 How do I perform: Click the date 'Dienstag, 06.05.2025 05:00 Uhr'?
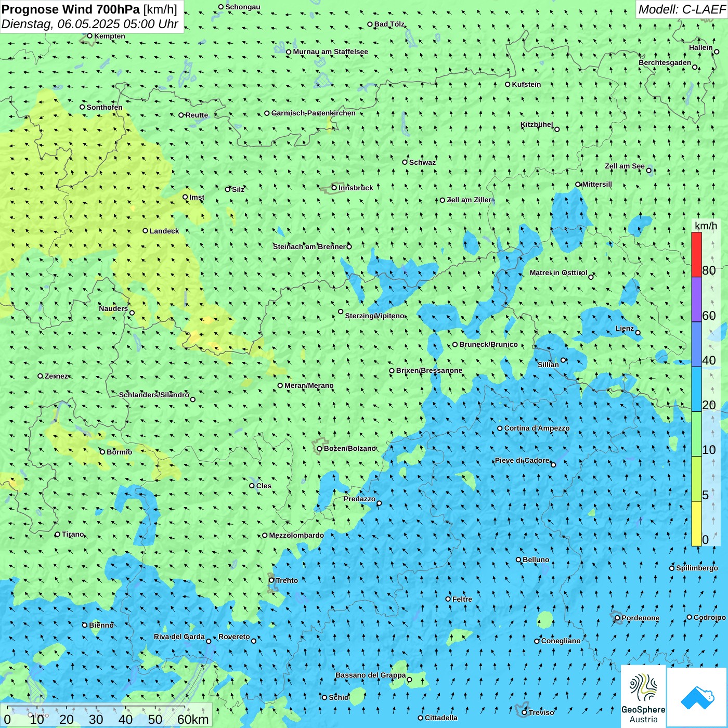coord(90,24)
